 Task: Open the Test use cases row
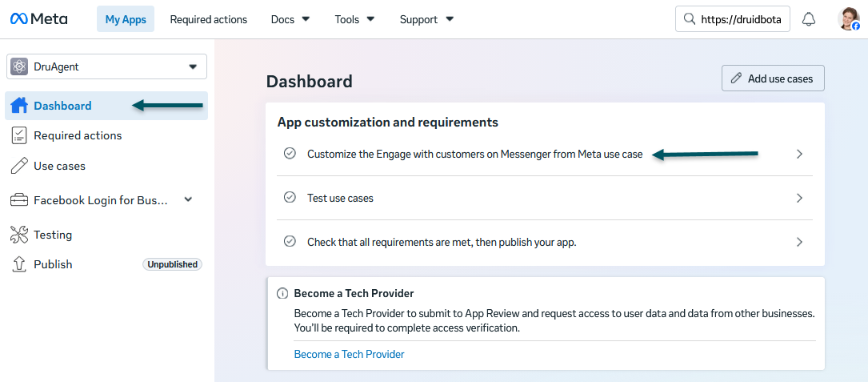(545, 198)
